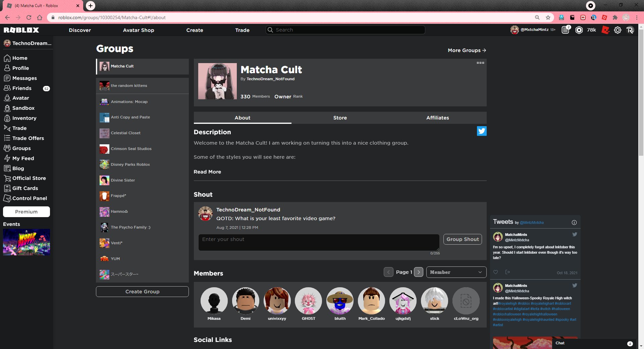The width and height of the screenshot is (644, 349).
Task: Open TechnoDream_NotFound owner profile link
Action: click(x=270, y=79)
